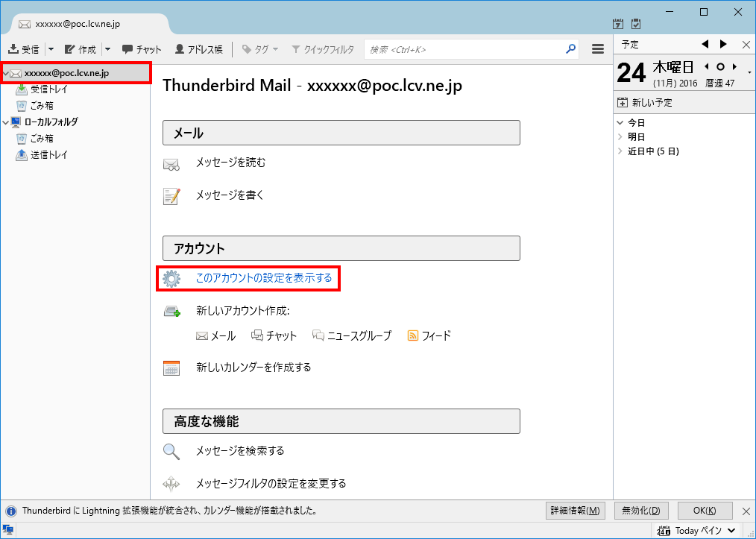Create a new Newsgroup (ニュースグループ) account
The image size is (756, 539).
click(352, 336)
